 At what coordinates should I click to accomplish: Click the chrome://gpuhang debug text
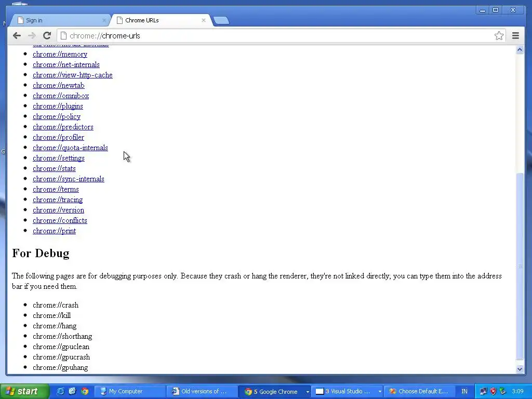(60, 367)
